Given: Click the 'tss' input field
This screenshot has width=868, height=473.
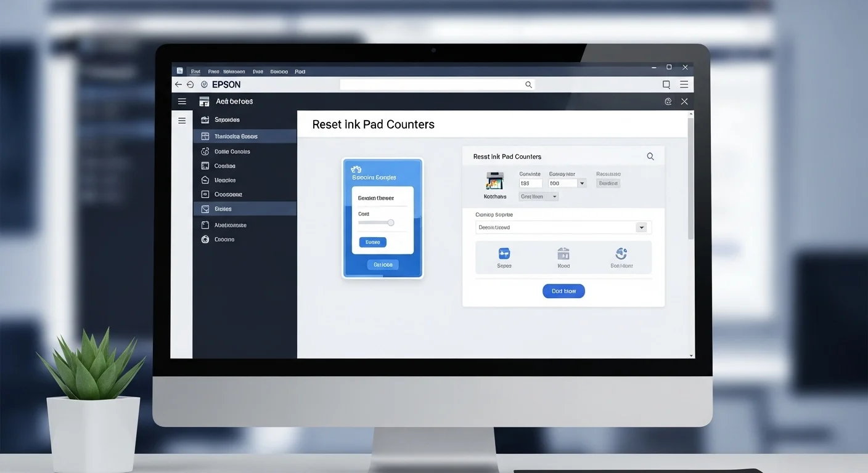Looking at the screenshot, I should pyautogui.click(x=531, y=183).
